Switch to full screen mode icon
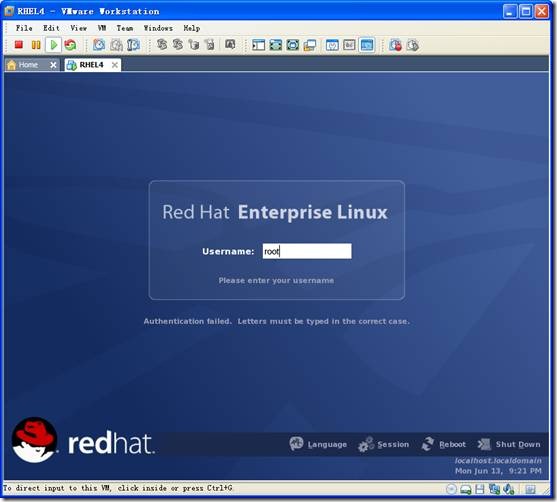Viewport: 557px width, 502px height. [293, 45]
